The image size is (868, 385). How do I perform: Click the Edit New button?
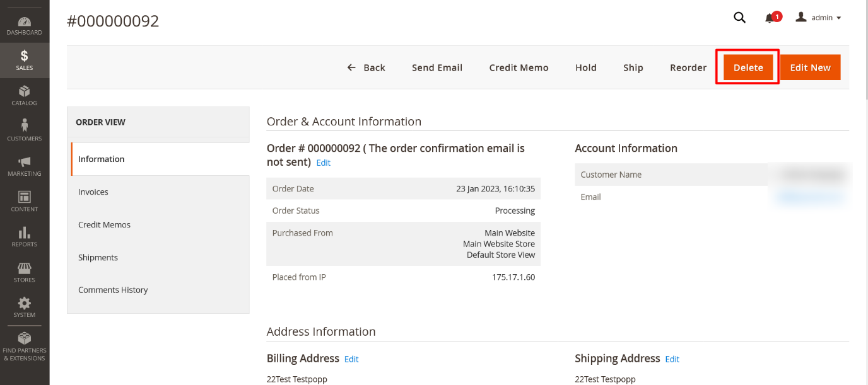click(x=810, y=67)
